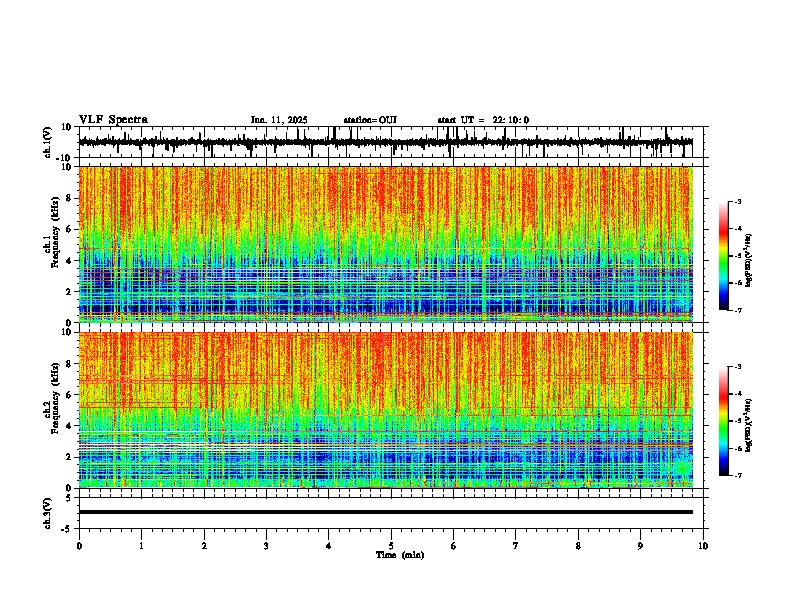Image resolution: width=792 pixels, height=612 pixels.
Task: Click the log(PSD) label beside ch.2 color bar
Action: click(749, 426)
